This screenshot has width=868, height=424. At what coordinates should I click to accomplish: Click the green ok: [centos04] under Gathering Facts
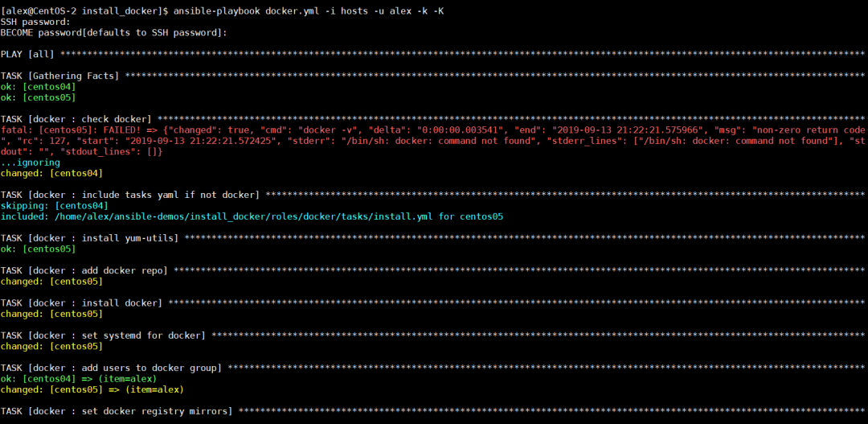coord(39,87)
